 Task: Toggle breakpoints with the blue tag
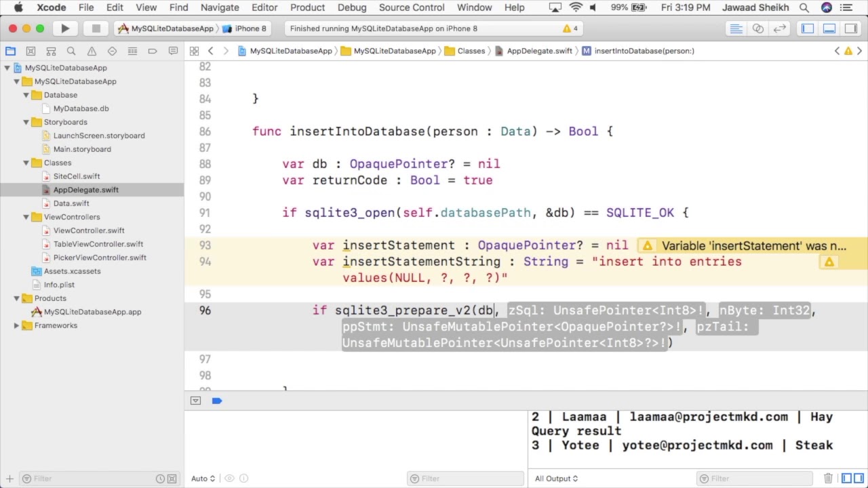[217, 401]
